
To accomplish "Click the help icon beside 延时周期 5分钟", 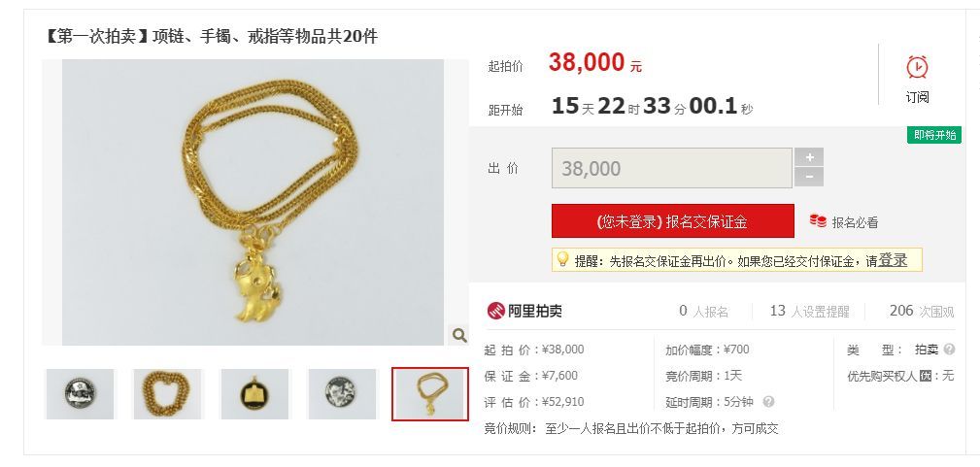I will [768, 402].
